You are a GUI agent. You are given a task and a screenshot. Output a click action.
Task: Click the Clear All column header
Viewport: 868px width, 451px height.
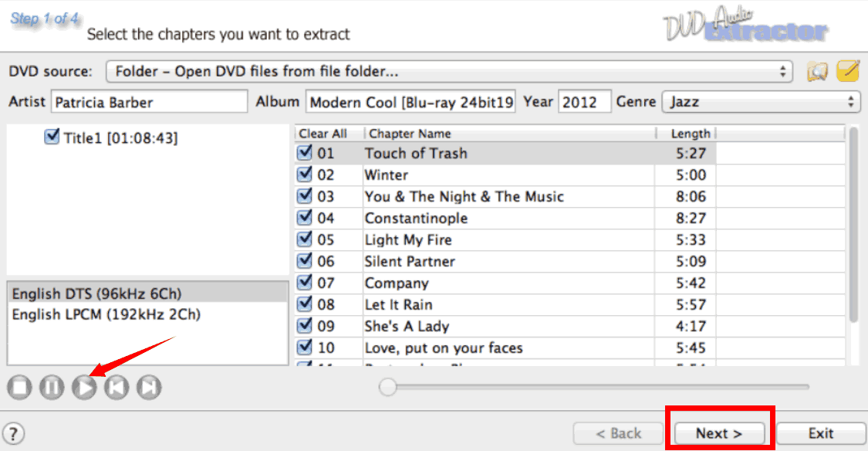coord(323,134)
